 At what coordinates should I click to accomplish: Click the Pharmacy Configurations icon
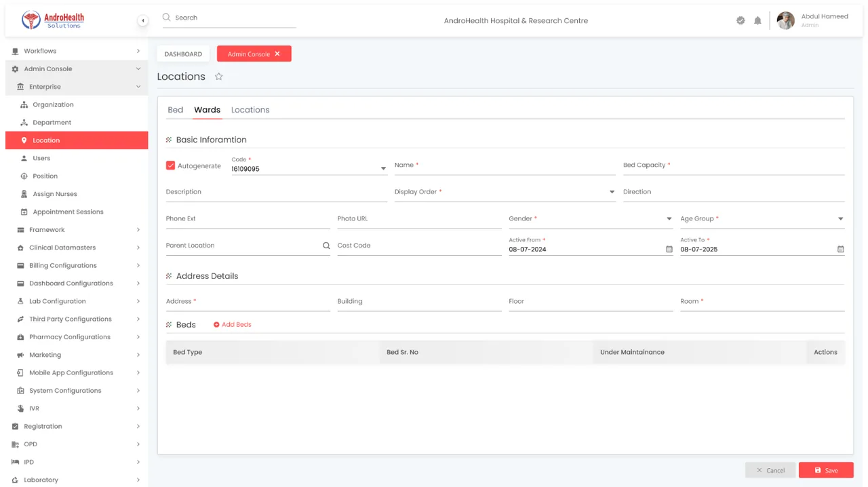[20, 337]
